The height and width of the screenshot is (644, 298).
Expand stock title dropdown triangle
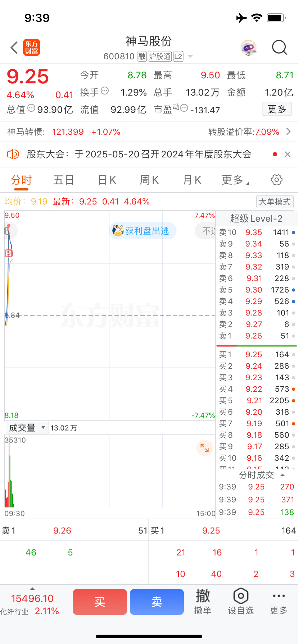click(190, 56)
